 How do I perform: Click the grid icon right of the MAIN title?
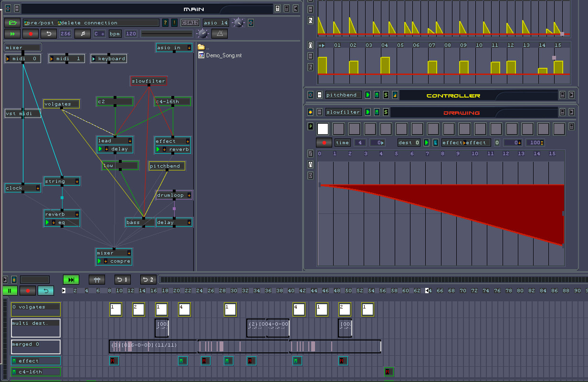coord(277,8)
